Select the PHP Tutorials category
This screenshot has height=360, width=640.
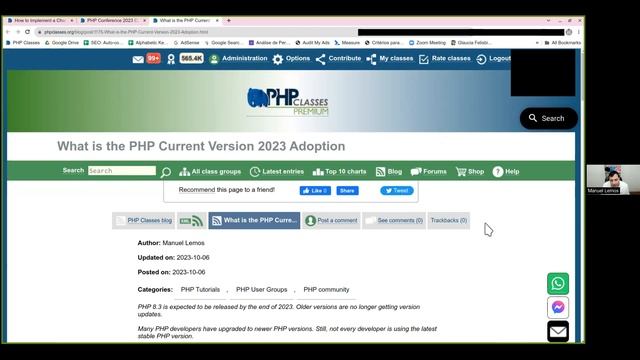tap(200, 290)
